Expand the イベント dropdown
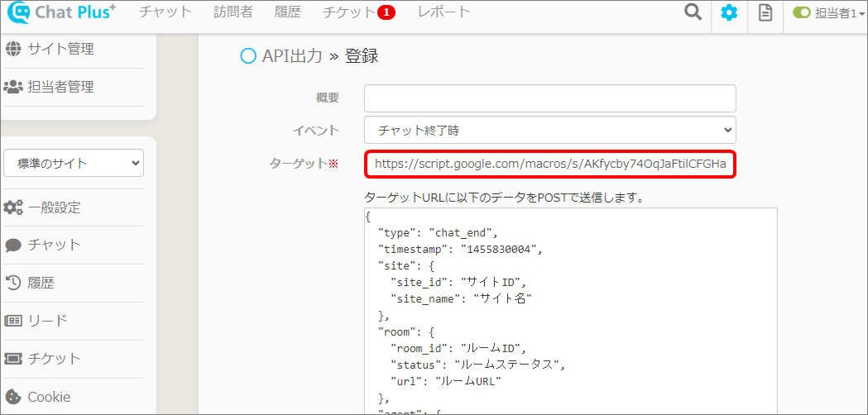Screen dimensions: 868x415 coord(549,130)
